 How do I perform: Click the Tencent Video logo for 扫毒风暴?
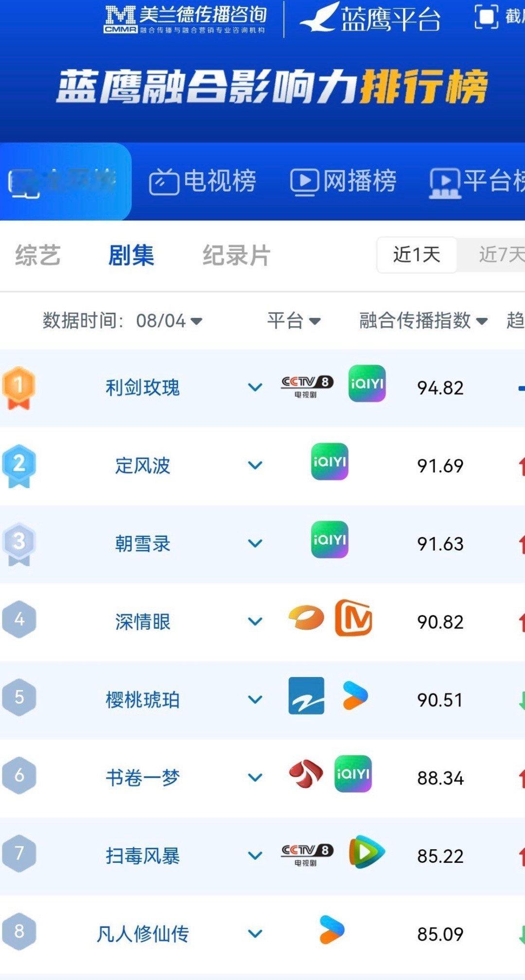pos(367,852)
